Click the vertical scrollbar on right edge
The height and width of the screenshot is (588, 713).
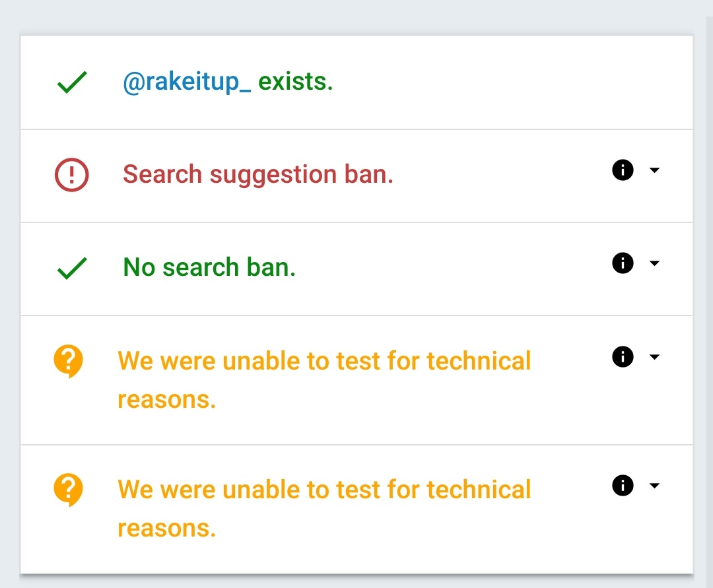coord(709,302)
